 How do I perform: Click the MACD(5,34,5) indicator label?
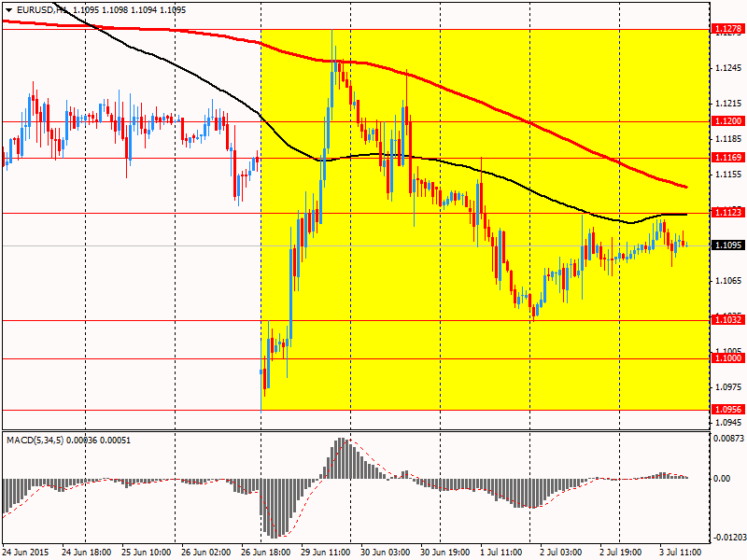coord(35,441)
